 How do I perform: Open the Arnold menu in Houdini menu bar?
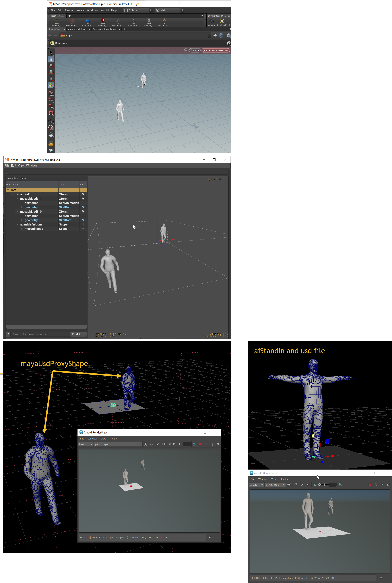click(105, 10)
